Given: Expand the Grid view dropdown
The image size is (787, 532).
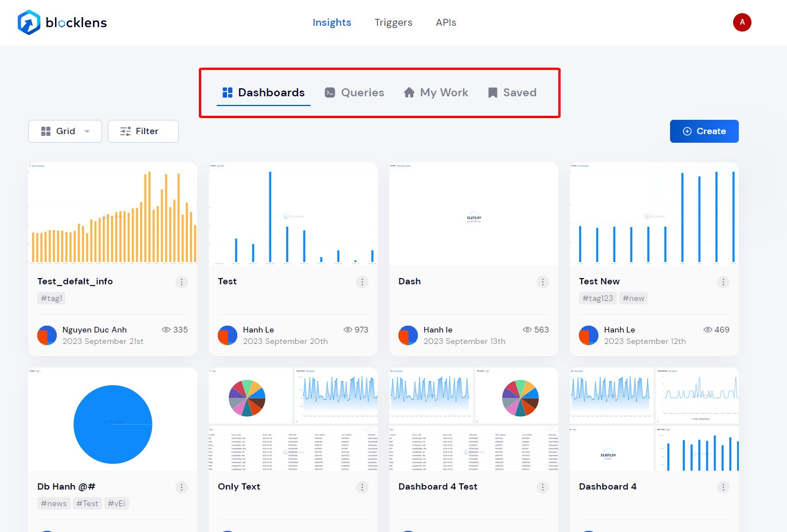Looking at the screenshot, I should pyautogui.click(x=65, y=131).
